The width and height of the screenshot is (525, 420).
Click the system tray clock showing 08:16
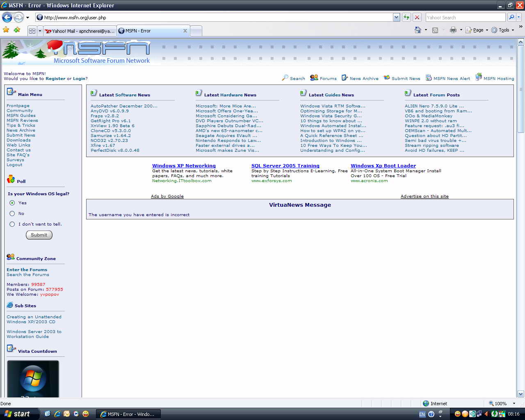(514, 414)
